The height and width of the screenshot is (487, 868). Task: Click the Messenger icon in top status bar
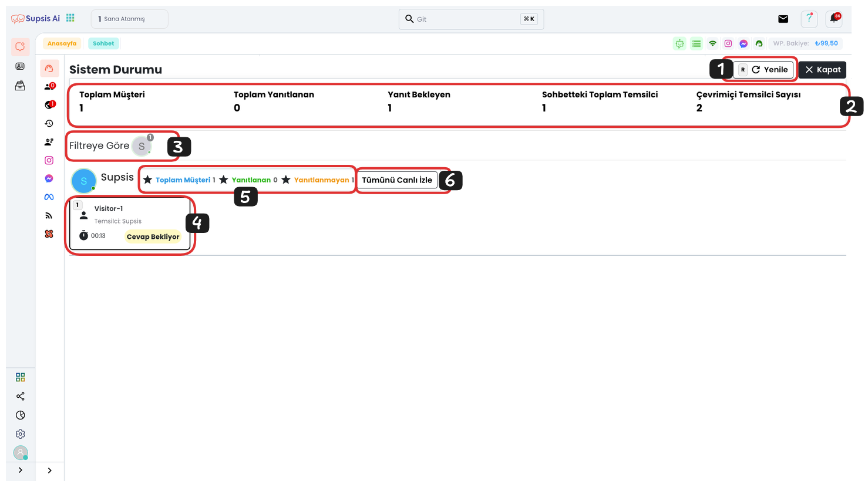tap(743, 43)
